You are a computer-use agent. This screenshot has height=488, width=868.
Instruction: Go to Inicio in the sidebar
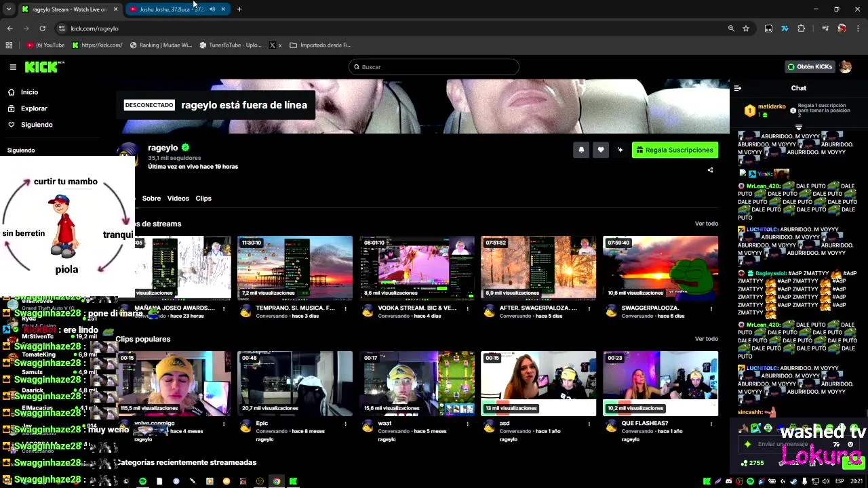click(29, 92)
